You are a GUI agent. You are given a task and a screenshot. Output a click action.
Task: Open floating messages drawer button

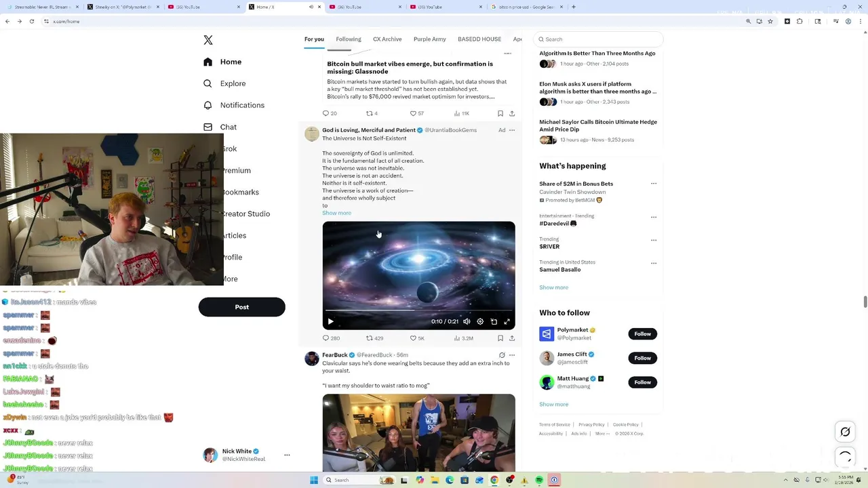click(845, 457)
